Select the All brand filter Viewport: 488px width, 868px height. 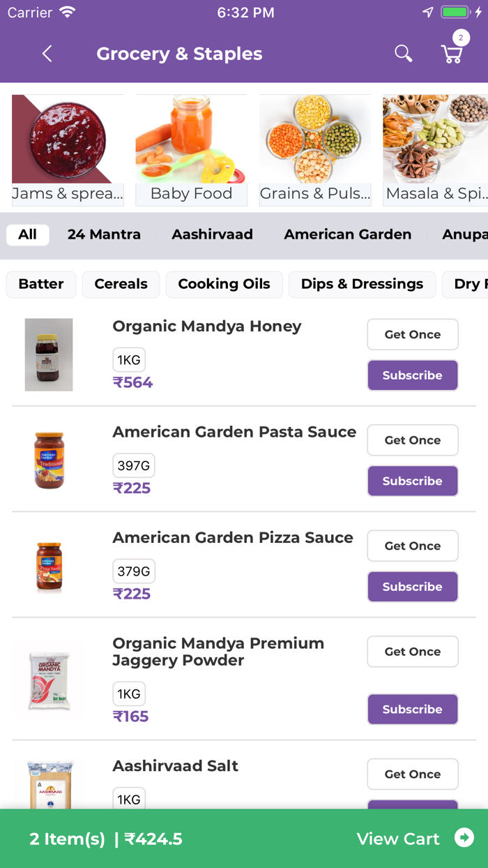(x=28, y=234)
